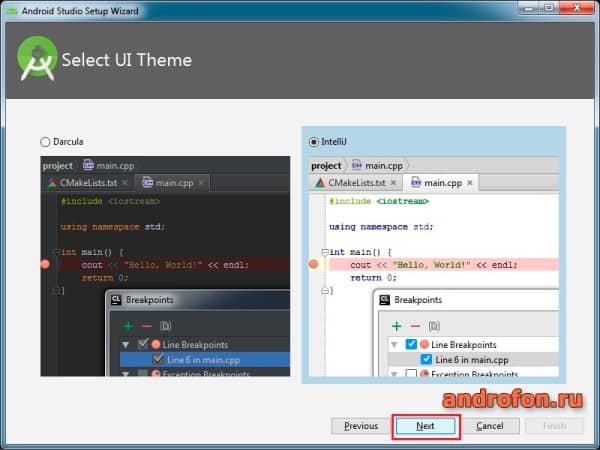The width and height of the screenshot is (600, 450).
Task: Click the Select UI Theme heading
Action: [x=127, y=60]
